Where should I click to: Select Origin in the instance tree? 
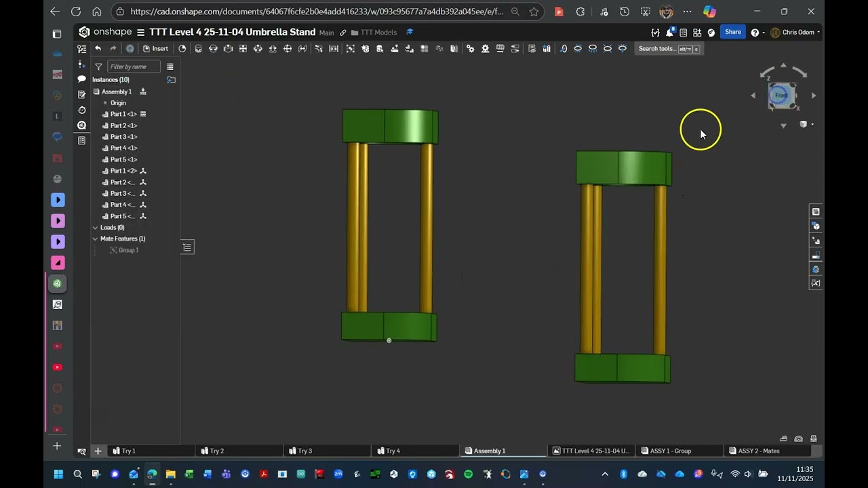pyautogui.click(x=118, y=103)
